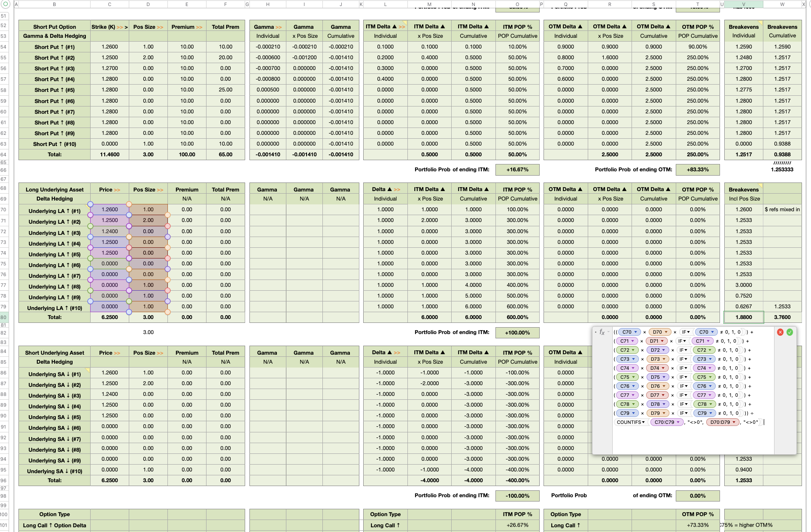811x532 pixels.
Task: Select the IF function token beside D70
Action: (x=686, y=332)
